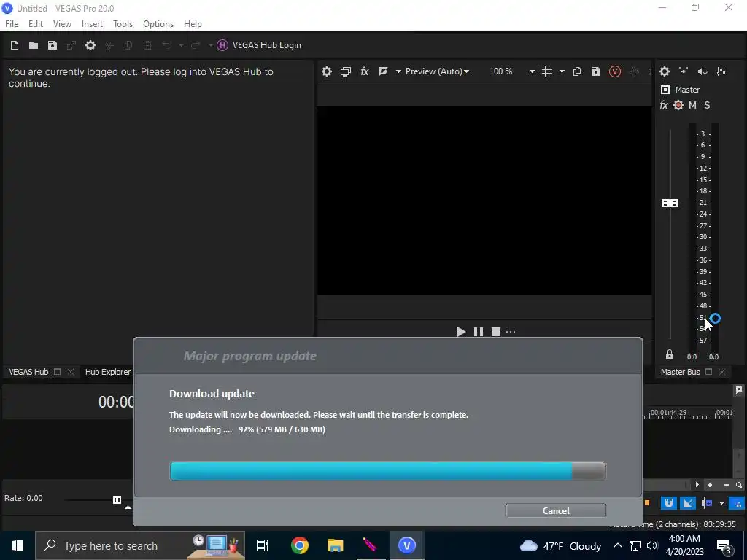Zoom in the timeline with plus icon
The height and width of the screenshot is (560, 747).
[x=709, y=485]
